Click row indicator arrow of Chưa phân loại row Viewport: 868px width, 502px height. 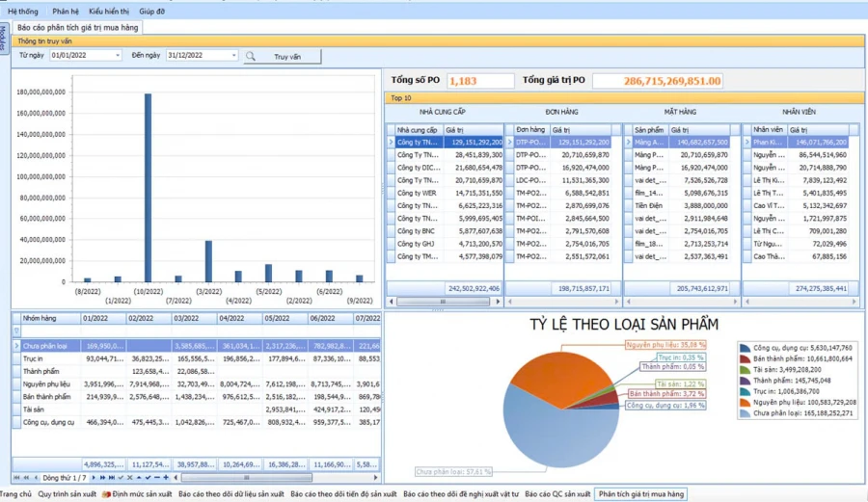tap(16, 346)
